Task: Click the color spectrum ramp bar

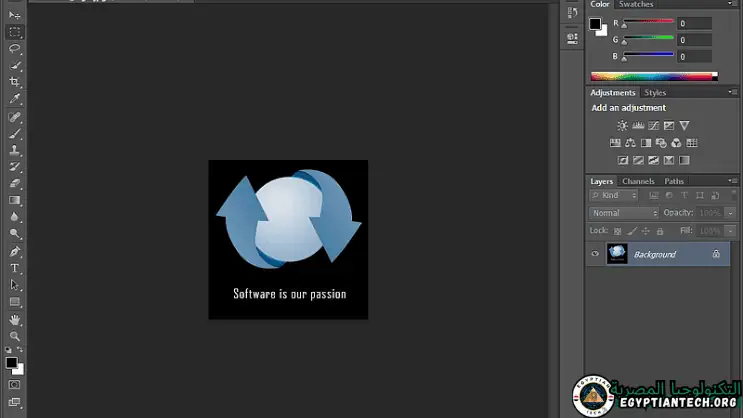Action: (652, 76)
